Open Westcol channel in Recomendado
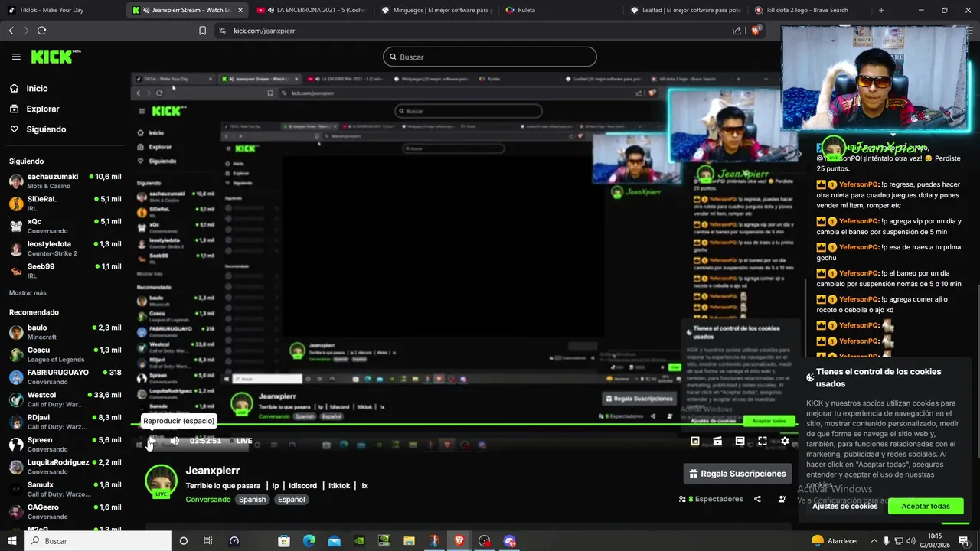 pos(65,399)
